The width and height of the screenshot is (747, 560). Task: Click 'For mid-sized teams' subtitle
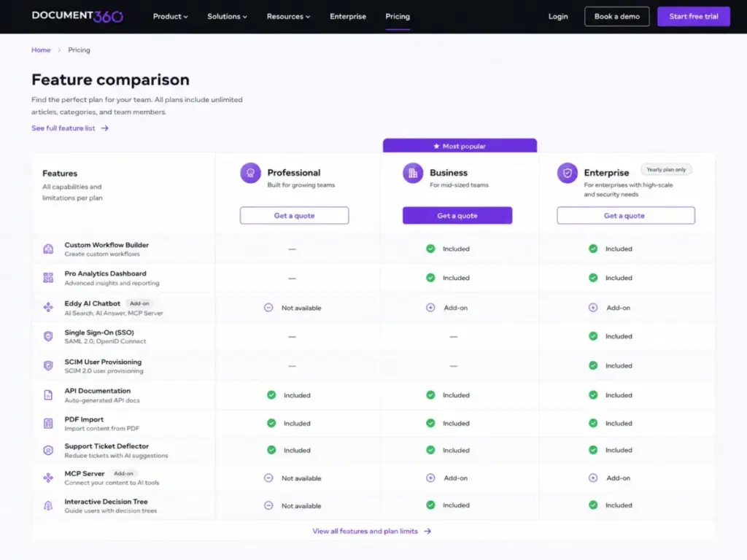[460, 184]
